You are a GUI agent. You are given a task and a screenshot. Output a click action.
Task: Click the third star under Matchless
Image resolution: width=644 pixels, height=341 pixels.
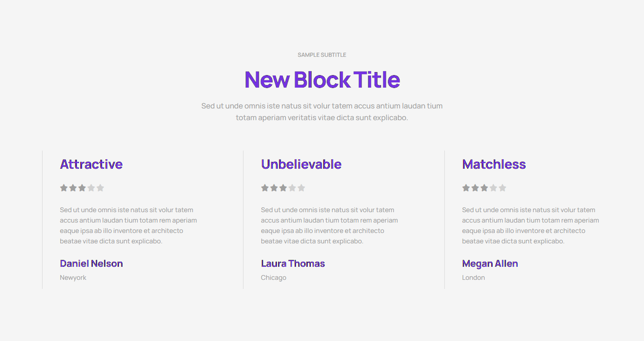(484, 188)
